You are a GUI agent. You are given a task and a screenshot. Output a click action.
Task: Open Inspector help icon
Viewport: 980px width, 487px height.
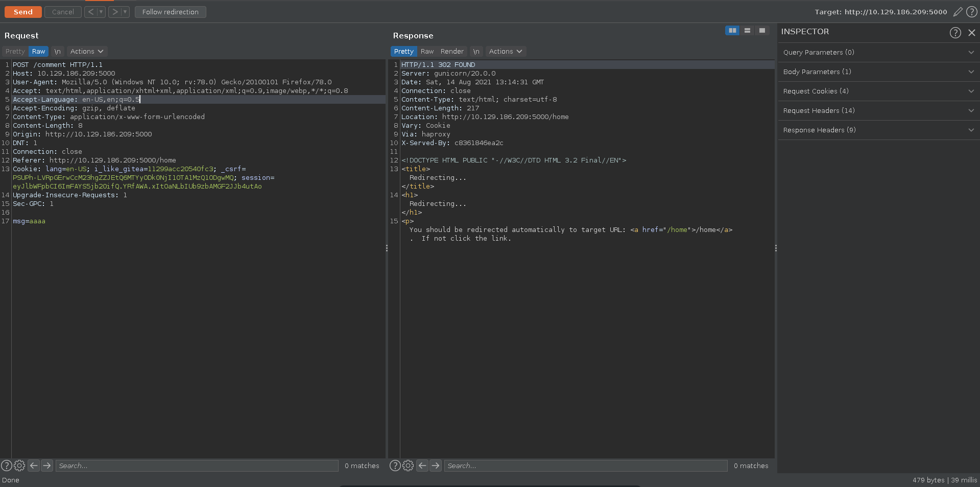click(955, 32)
